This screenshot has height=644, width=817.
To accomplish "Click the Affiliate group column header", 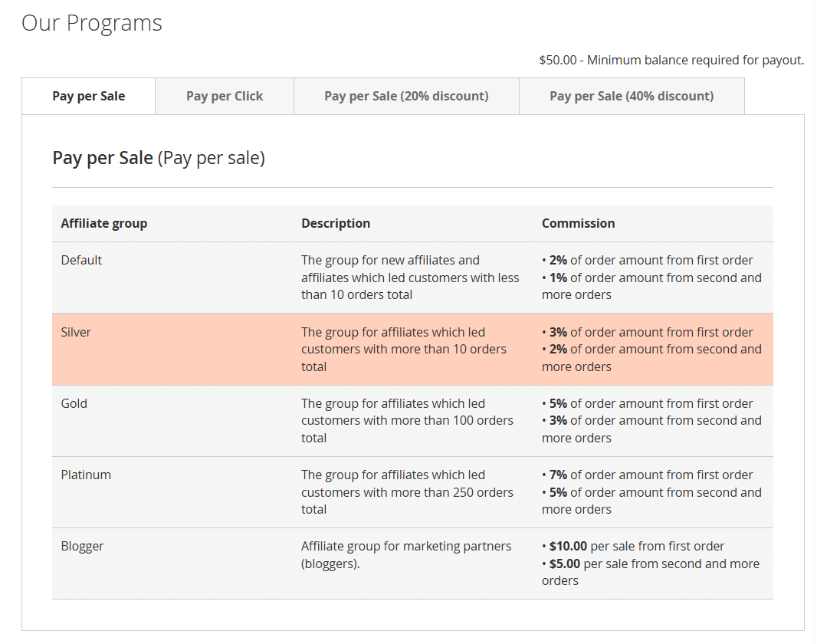I will click(104, 223).
